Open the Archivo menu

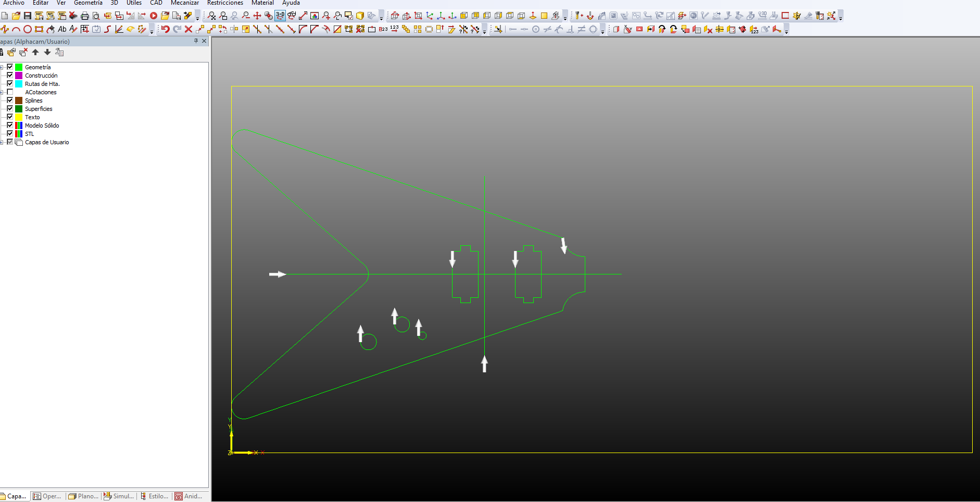click(14, 3)
